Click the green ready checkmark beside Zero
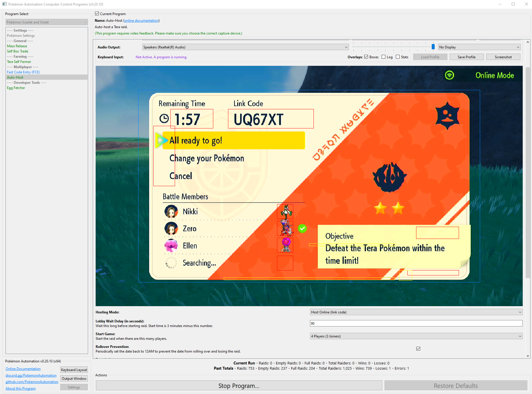 [x=302, y=228]
